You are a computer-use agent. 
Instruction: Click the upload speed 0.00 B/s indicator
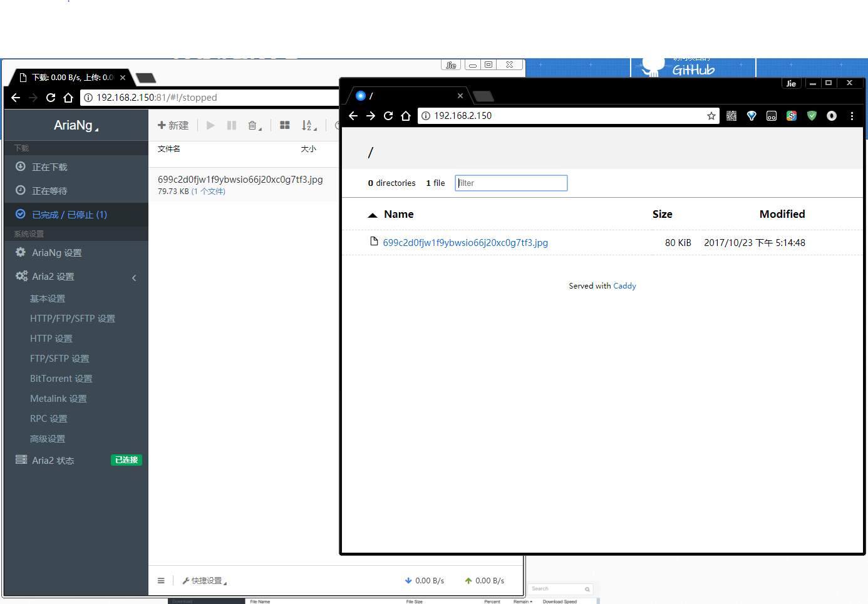tap(484, 581)
